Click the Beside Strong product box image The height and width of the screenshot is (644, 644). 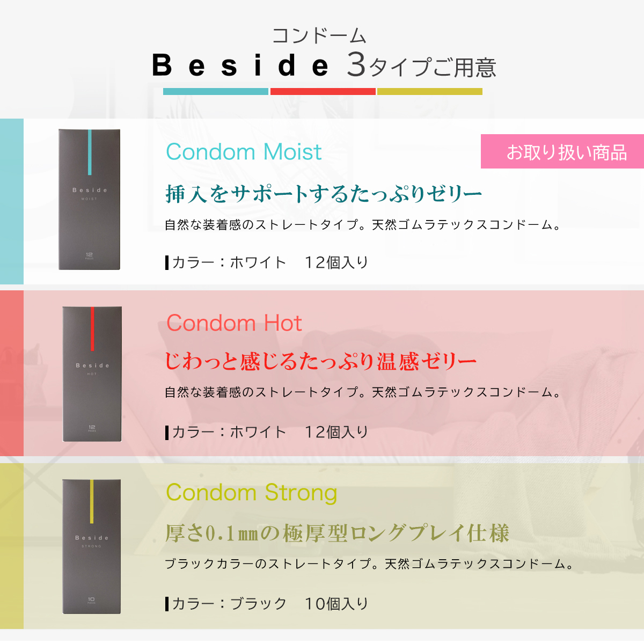click(x=92, y=546)
